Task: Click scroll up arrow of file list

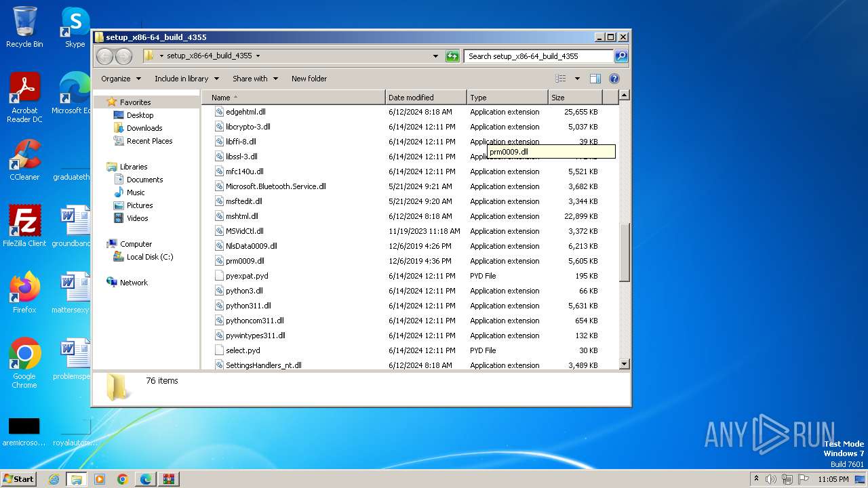Action: pyautogui.click(x=625, y=96)
